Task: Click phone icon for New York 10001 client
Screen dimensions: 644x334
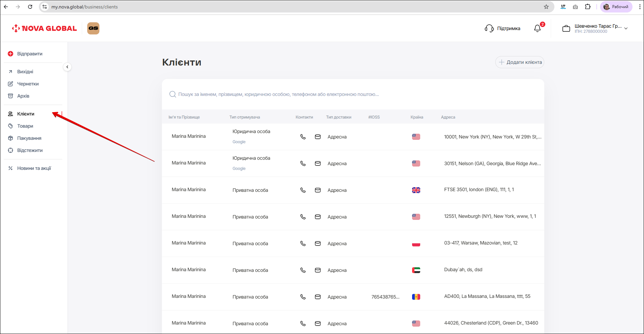Action: pyautogui.click(x=303, y=137)
